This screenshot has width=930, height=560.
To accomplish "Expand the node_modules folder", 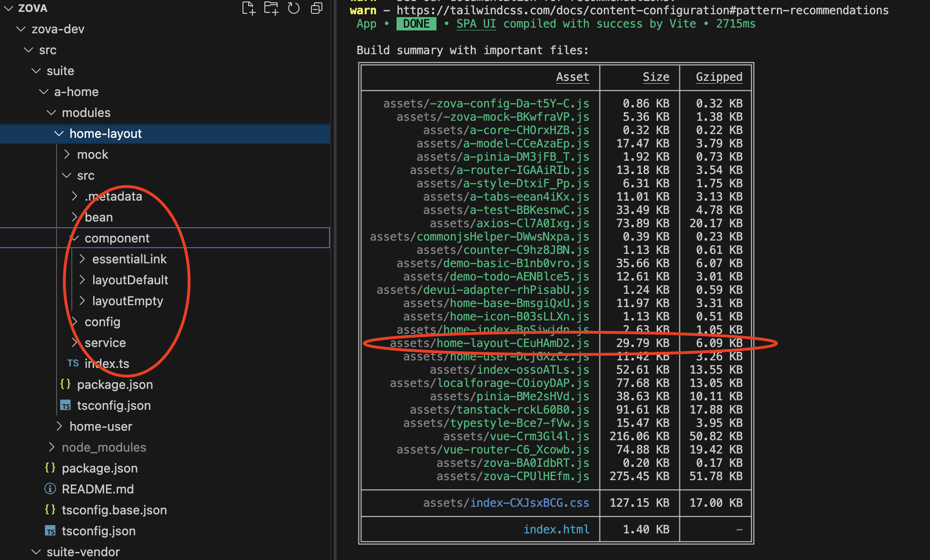I will (104, 447).
